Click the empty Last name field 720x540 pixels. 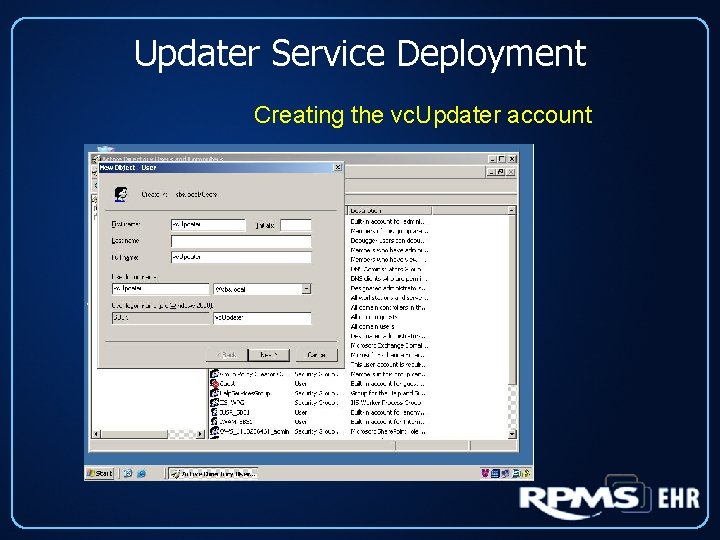[x=241, y=241]
